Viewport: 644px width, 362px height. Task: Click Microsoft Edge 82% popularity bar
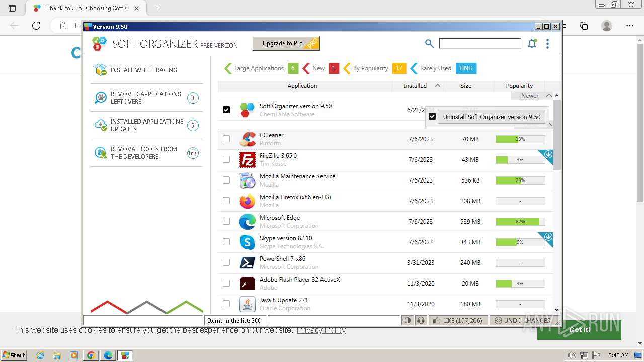coord(520,221)
